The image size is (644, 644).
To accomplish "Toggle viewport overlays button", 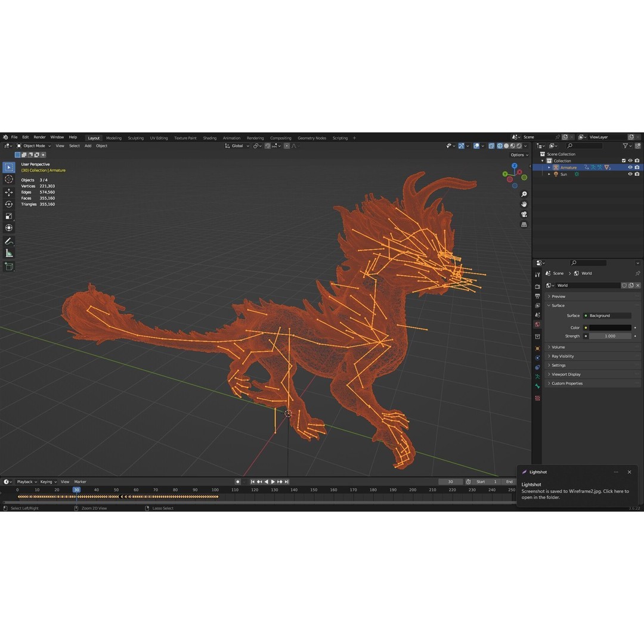I will click(x=476, y=146).
